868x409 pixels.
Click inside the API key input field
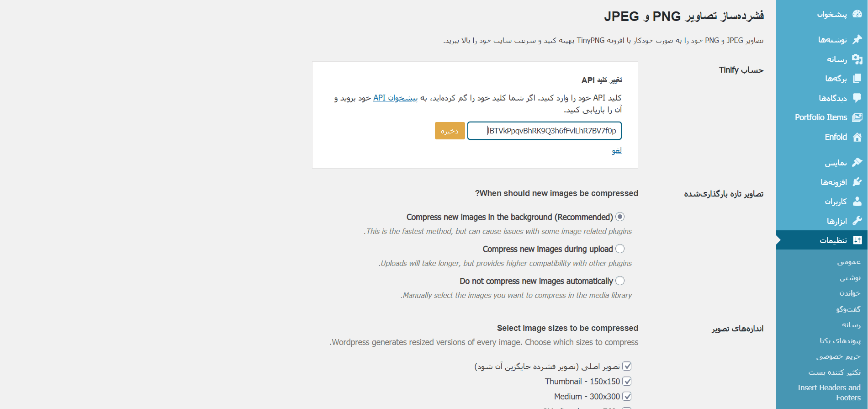[545, 131]
